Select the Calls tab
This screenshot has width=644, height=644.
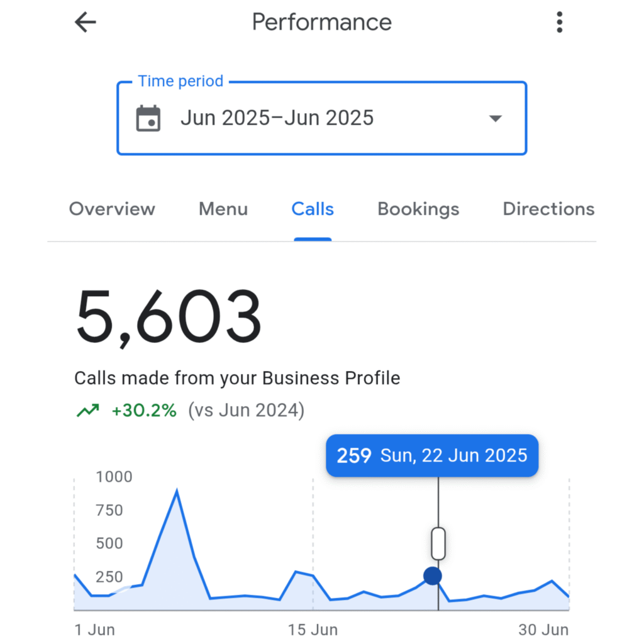click(313, 209)
